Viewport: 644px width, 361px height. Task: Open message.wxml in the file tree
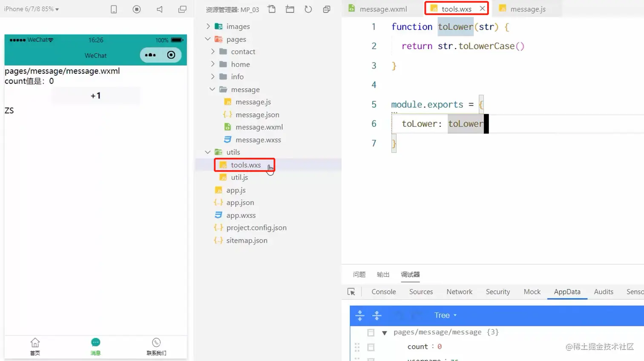(259, 127)
